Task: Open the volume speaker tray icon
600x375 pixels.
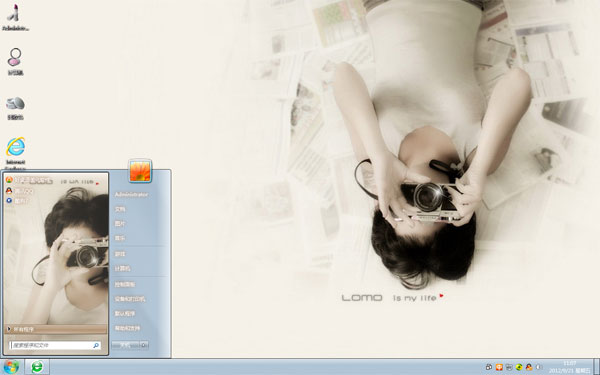Action: [x=539, y=367]
